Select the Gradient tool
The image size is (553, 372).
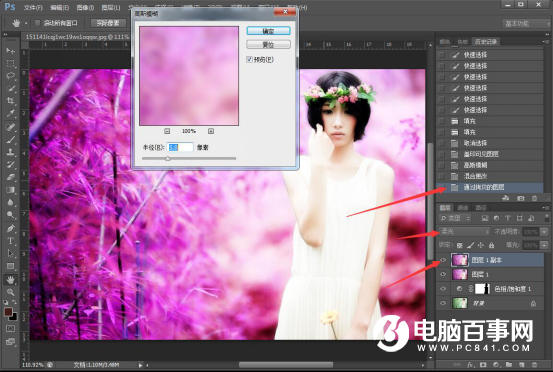point(10,190)
